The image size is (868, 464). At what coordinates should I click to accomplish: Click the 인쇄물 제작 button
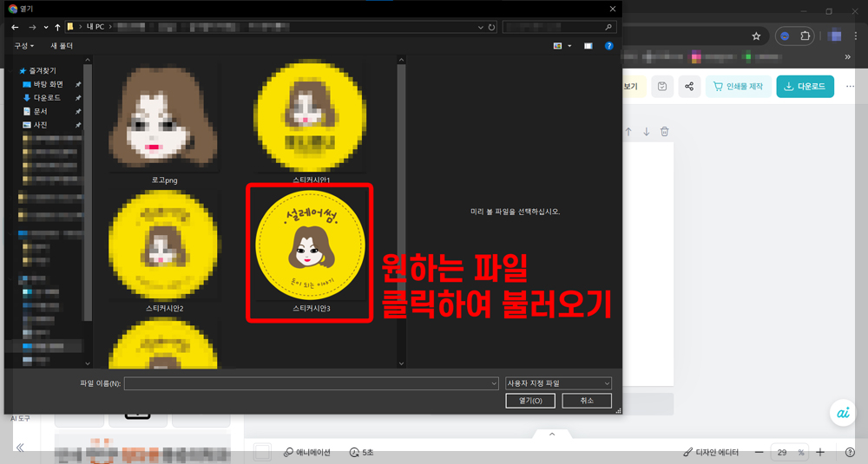(x=739, y=86)
